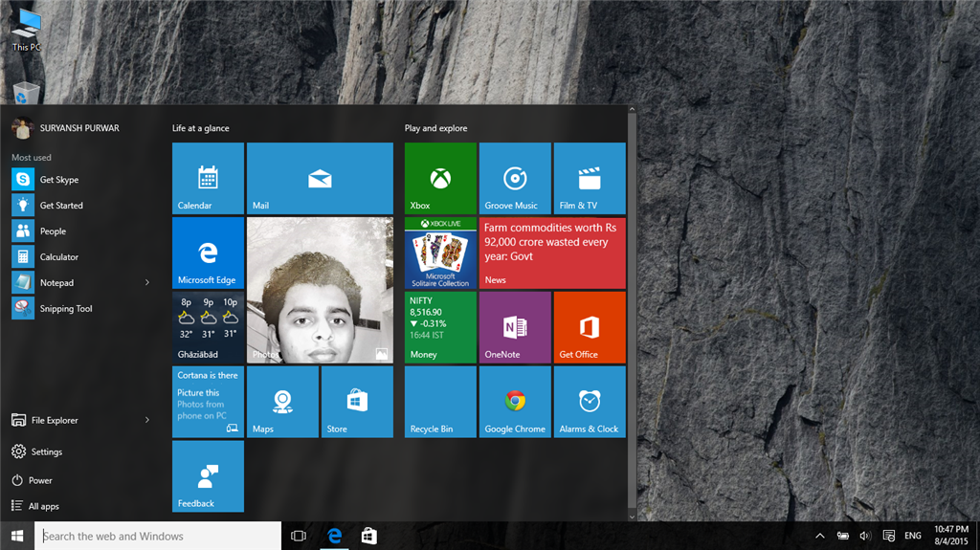Open the volume control tray icon
The width and height of the screenshot is (980, 550).
(x=865, y=536)
